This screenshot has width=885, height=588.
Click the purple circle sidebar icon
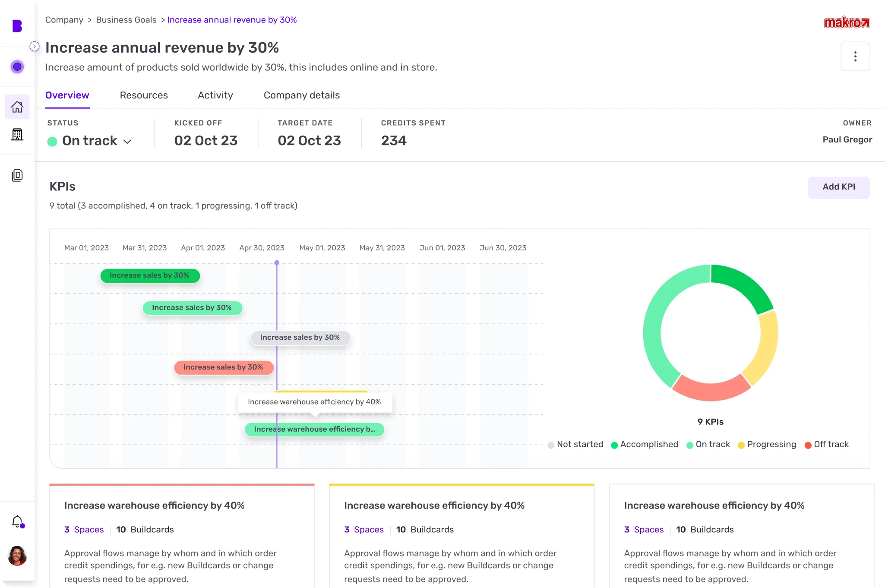coord(17,67)
